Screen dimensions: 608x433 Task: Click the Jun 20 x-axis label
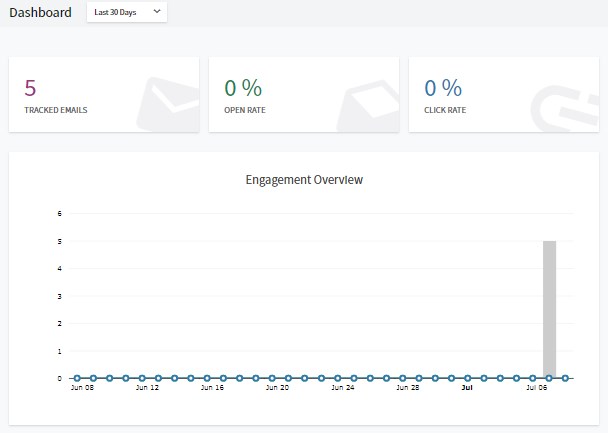tap(277, 387)
